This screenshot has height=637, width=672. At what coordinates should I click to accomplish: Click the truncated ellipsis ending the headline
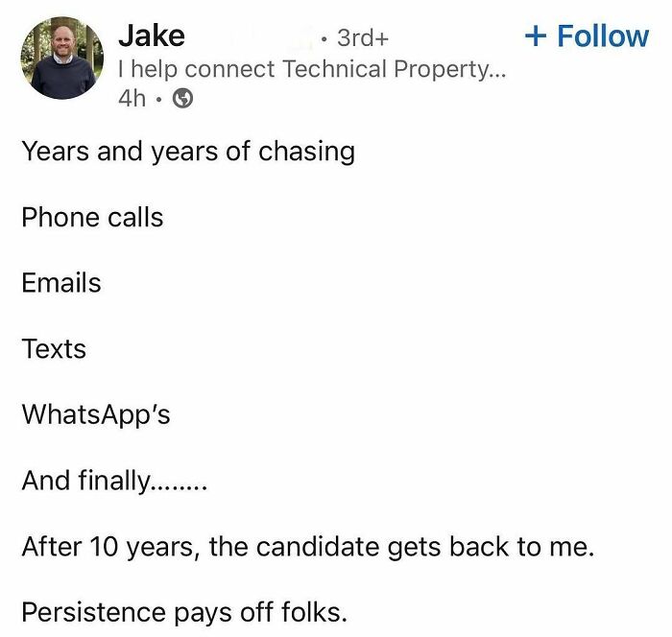click(x=496, y=76)
